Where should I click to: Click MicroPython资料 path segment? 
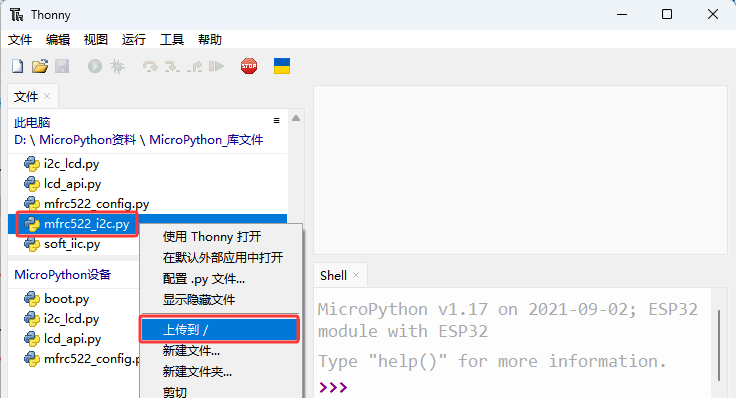[87, 140]
